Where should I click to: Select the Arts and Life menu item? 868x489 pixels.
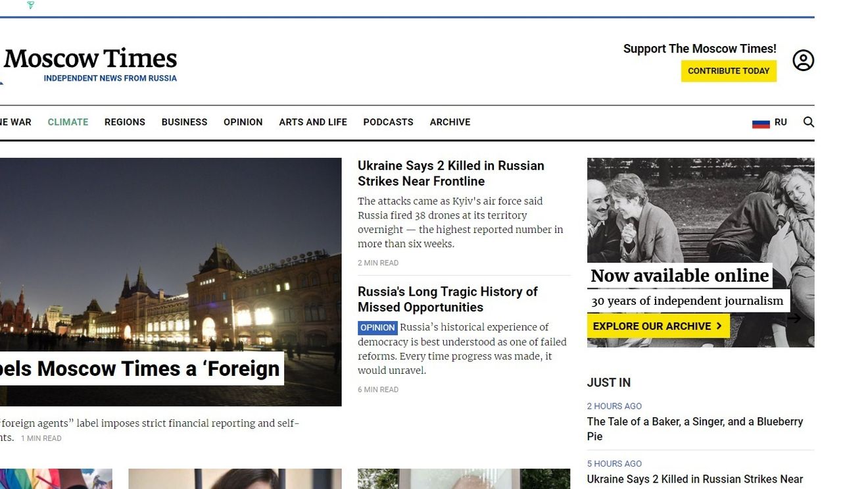click(313, 122)
